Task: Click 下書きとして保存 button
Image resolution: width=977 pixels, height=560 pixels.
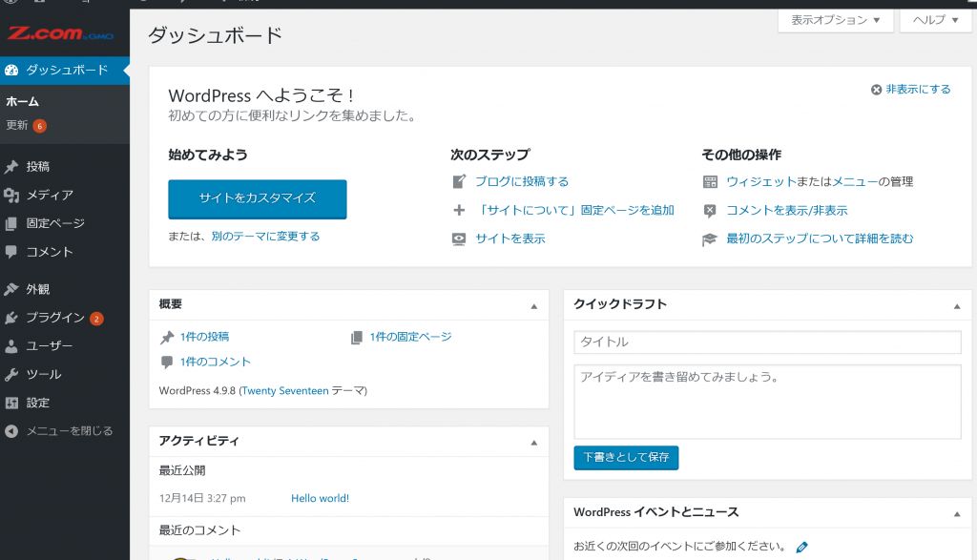Action: click(626, 457)
